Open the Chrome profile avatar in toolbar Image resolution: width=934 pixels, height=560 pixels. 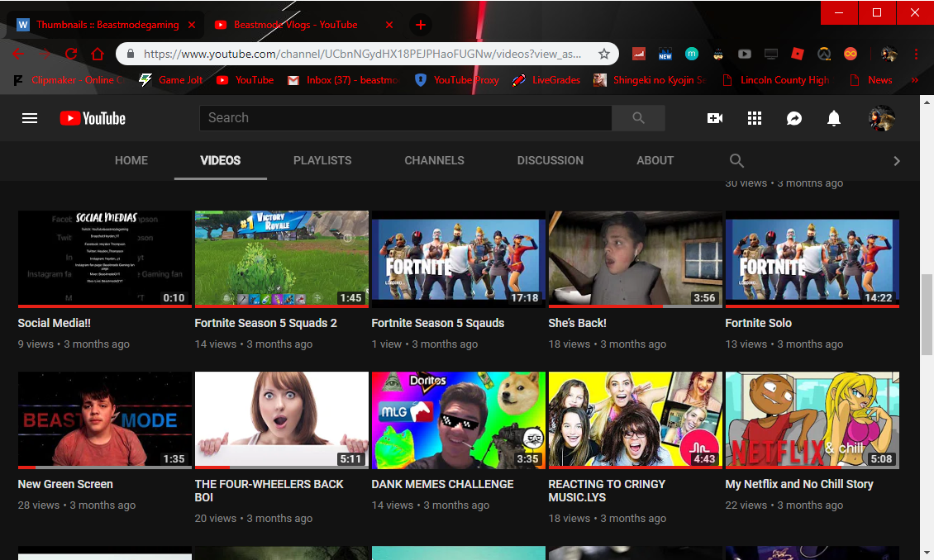tap(889, 55)
